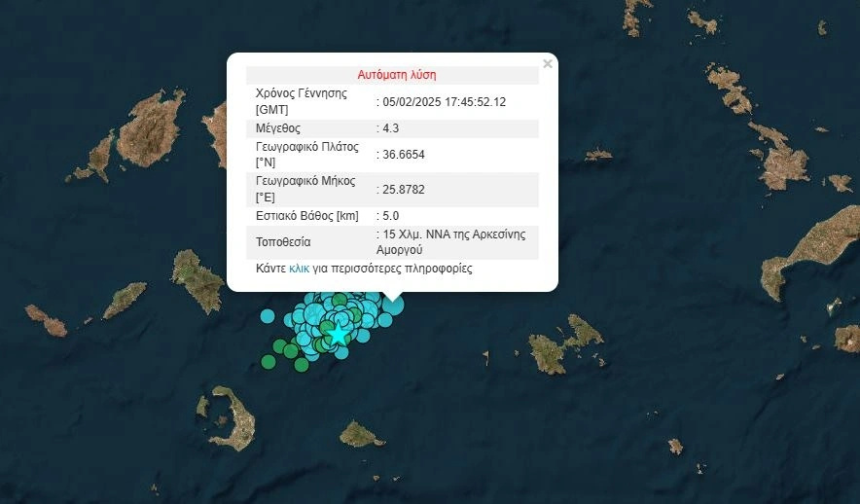
Task: Click the focal depth value 5.0
Action: [391, 216]
